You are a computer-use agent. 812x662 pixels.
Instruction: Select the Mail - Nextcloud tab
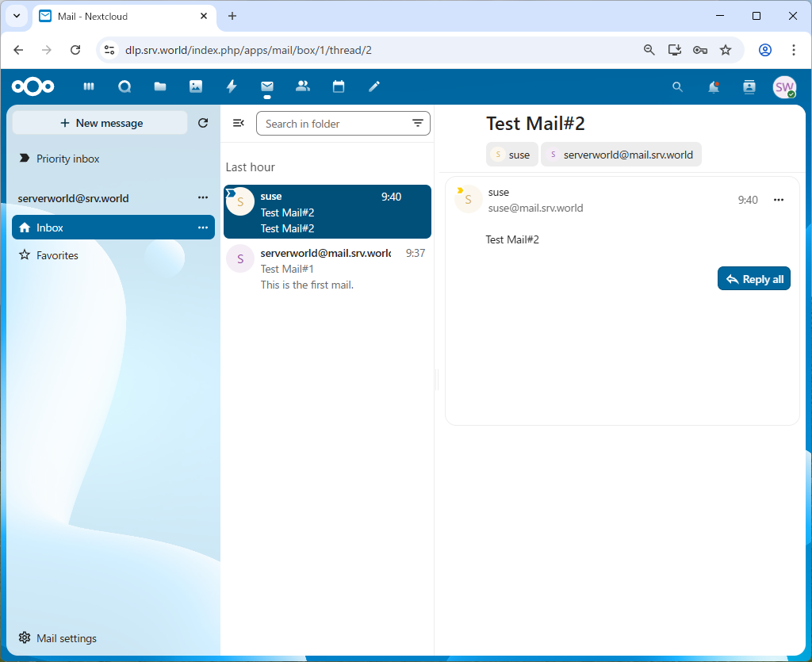click(124, 16)
